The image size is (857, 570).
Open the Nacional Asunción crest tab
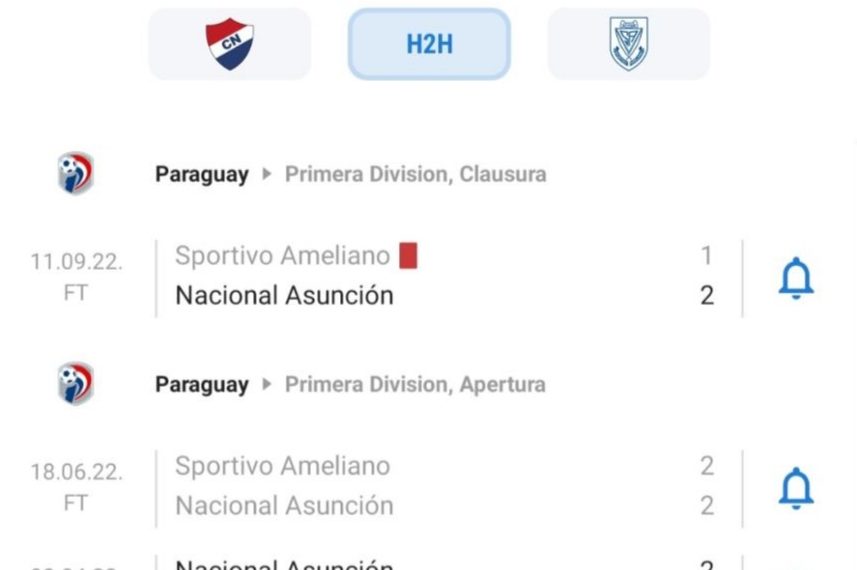(229, 44)
